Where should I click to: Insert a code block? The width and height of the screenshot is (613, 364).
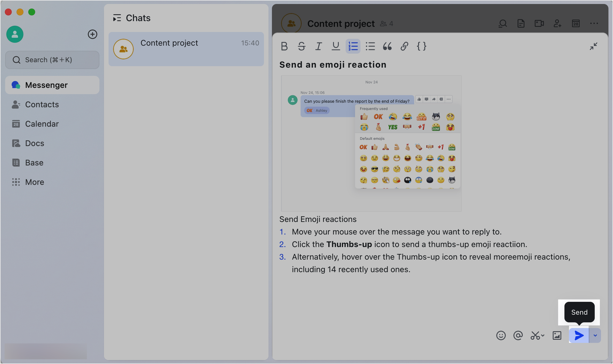421,46
